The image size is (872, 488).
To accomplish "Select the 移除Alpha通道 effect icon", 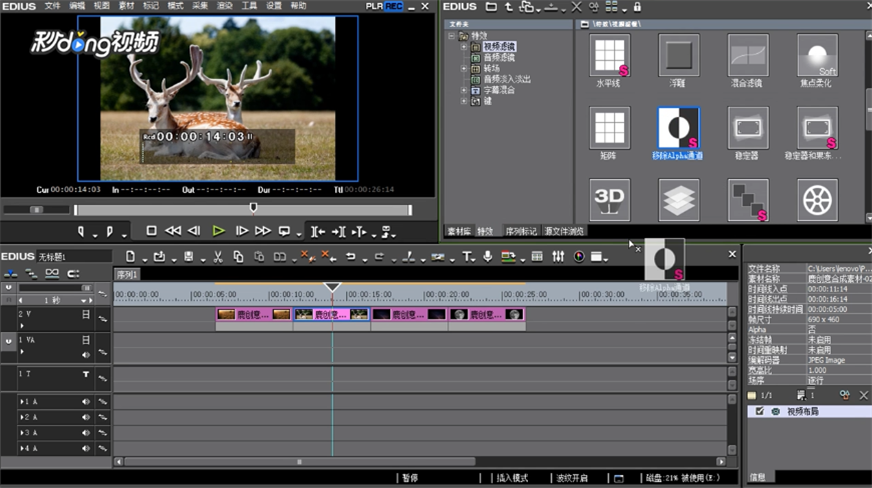I will (x=678, y=128).
